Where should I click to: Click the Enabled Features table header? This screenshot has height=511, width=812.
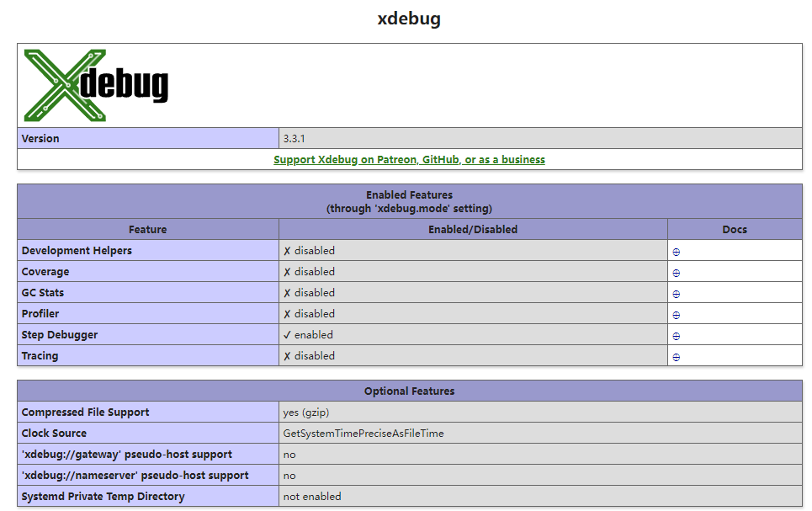pyautogui.click(x=409, y=201)
